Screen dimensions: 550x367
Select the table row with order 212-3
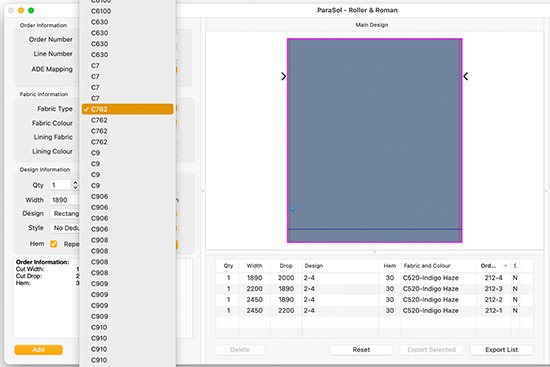[375, 289]
